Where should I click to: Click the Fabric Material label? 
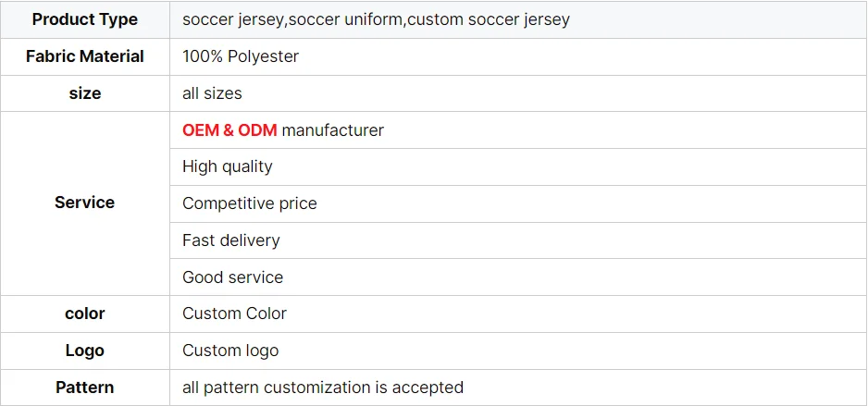pos(84,56)
